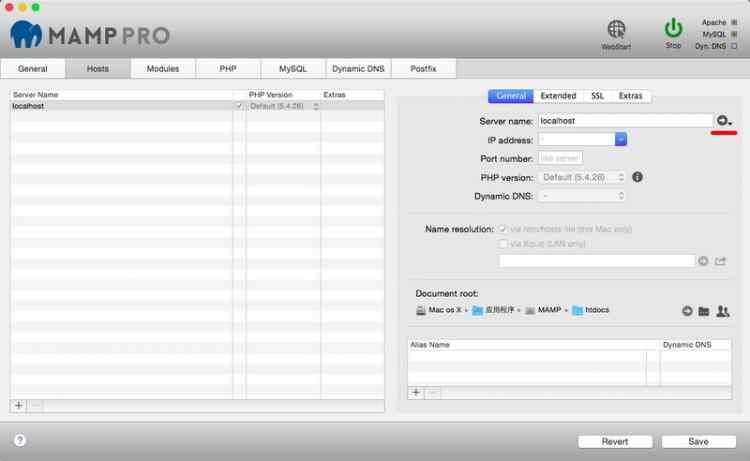The width and height of the screenshot is (750, 461).
Task: Switch to Postfix tab
Action: 423,69
